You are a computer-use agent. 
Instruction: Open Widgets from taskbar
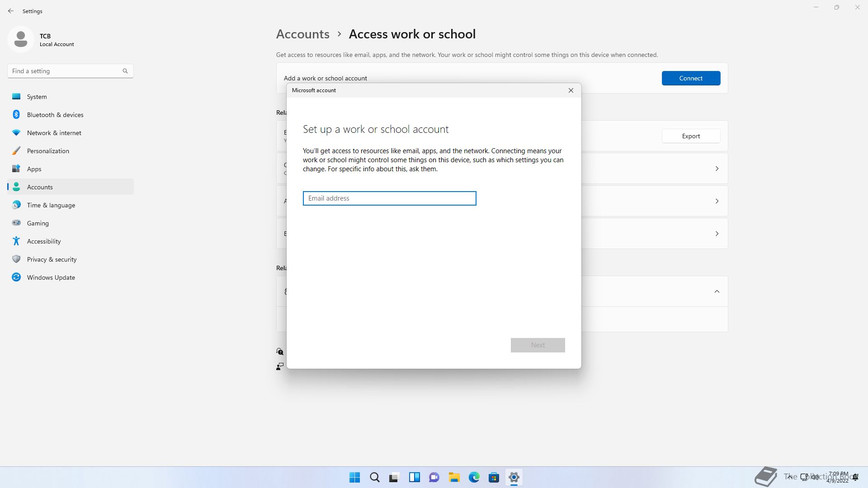point(415,477)
